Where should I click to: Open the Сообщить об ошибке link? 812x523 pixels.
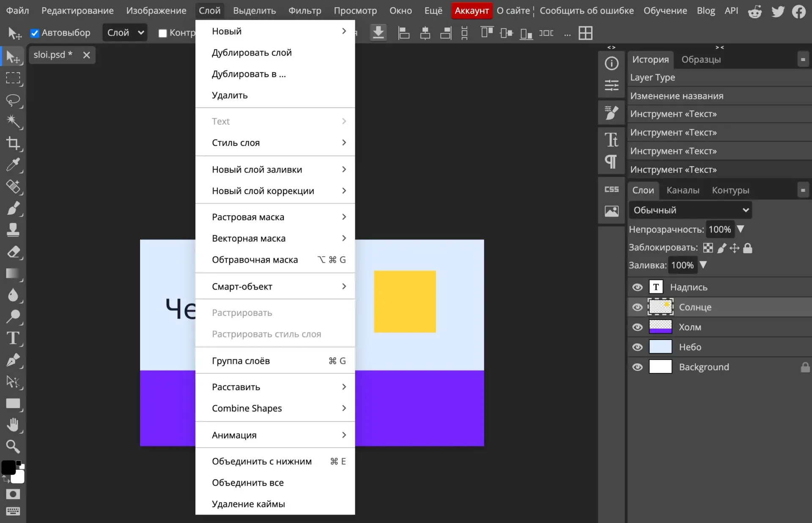point(587,11)
